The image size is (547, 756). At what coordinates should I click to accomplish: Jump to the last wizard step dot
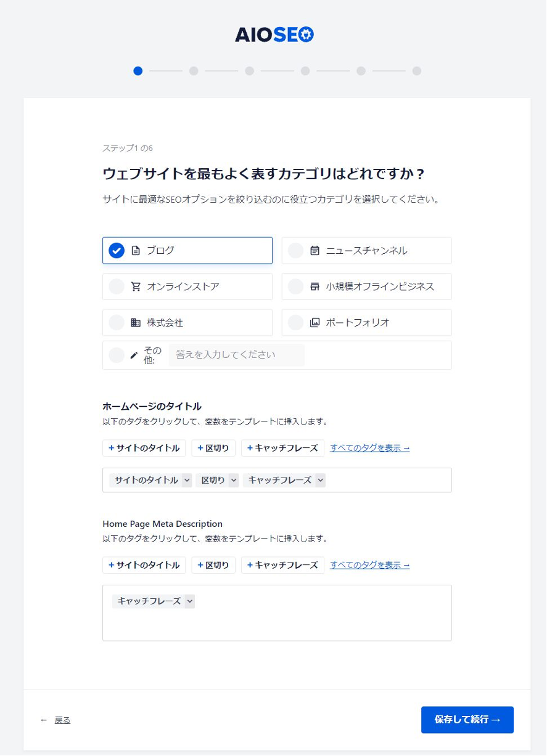417,71
